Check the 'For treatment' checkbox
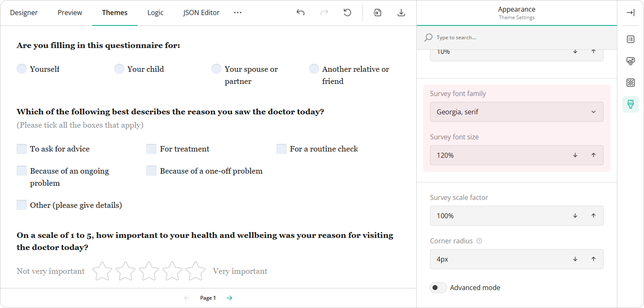Image resolution: width=644 pixels, height=308 pixels. tap(151, 149)
